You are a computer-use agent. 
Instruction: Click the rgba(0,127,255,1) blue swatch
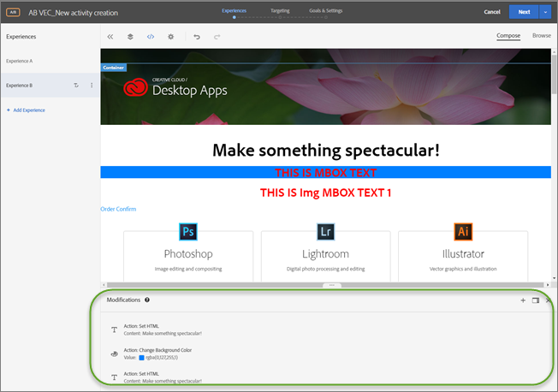click(141, 358)
